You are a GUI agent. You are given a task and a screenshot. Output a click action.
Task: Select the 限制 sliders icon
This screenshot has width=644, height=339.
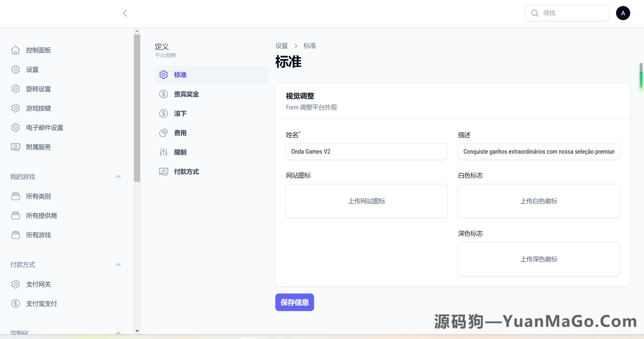coord(164,152)
